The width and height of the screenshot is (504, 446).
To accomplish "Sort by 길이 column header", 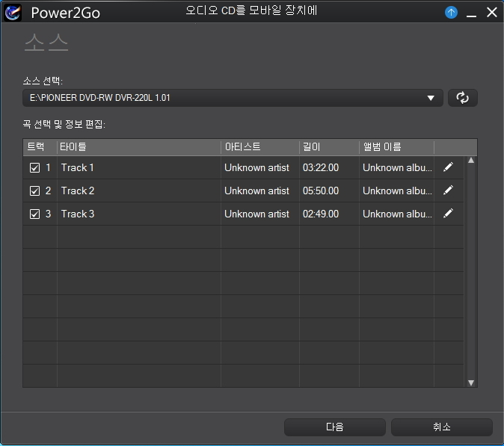I will coord(329,147).
